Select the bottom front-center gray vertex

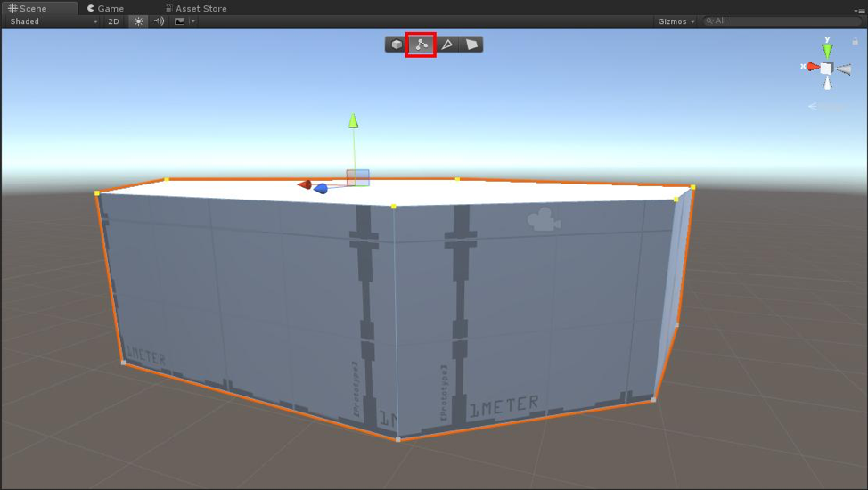(398, 439)
